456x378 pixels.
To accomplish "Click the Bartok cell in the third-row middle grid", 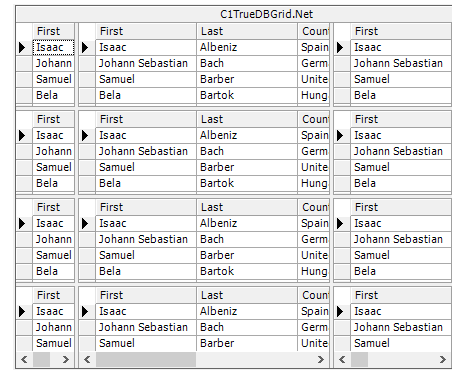I will (x=247, y=271).
